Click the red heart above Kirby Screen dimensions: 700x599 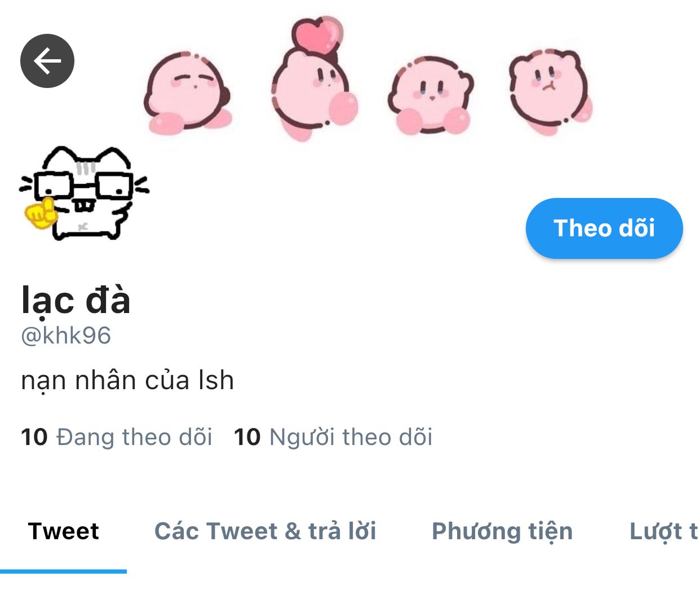(x=318, y=35)
